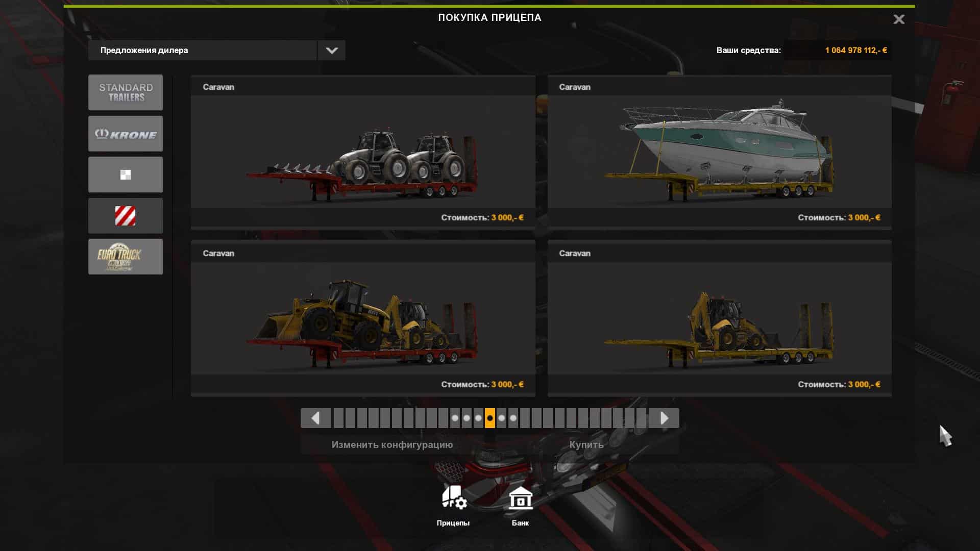Select the Krone brand logo
Viewport: 980px width, 551px height.
(126, 134)
